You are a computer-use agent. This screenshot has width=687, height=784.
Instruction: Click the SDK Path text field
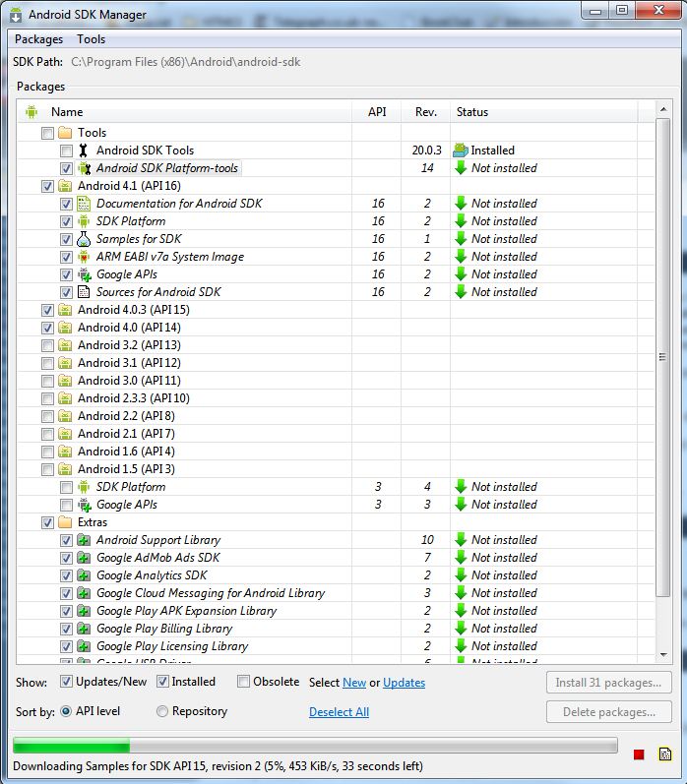(186, 62)
